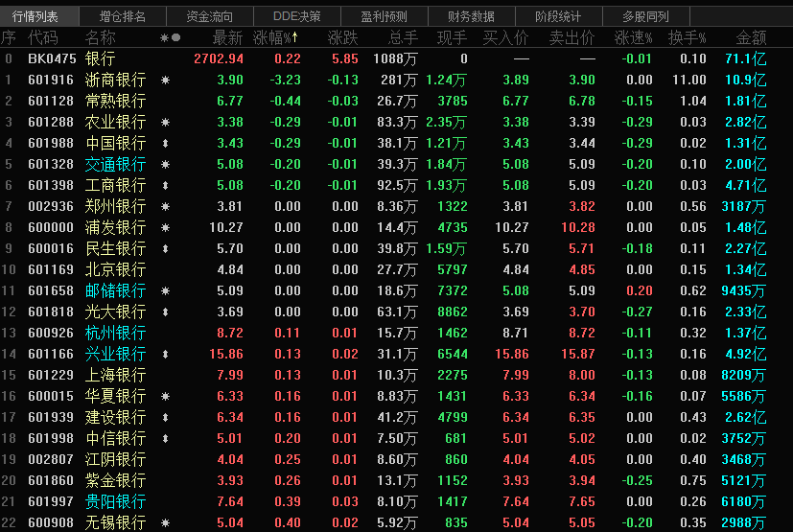
Task: Sort by 涨跌 column header
Action: click(x=343, y=38)
